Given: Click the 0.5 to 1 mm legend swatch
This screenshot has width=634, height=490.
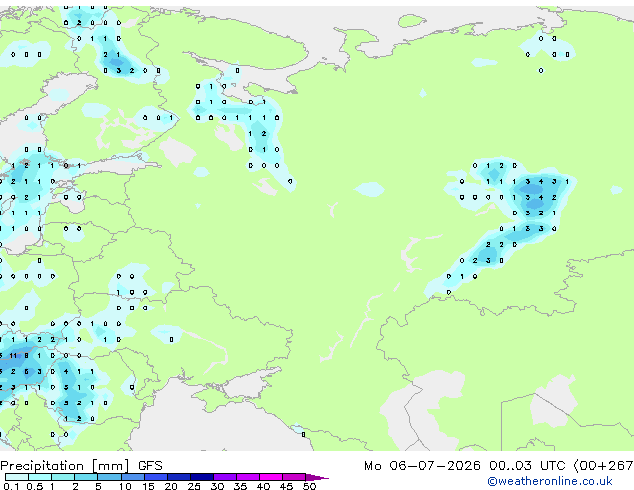Looking at the screenshot, I should pos(40,477).
